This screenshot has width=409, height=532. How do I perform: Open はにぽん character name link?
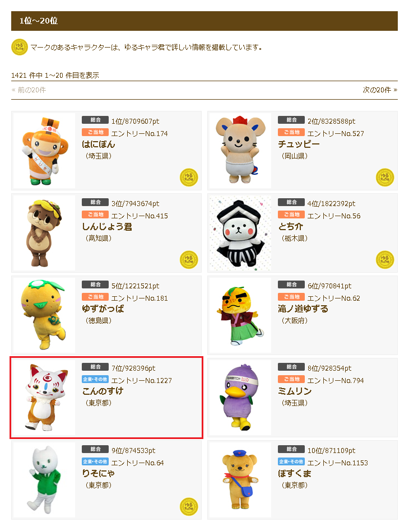click(99, 144)
